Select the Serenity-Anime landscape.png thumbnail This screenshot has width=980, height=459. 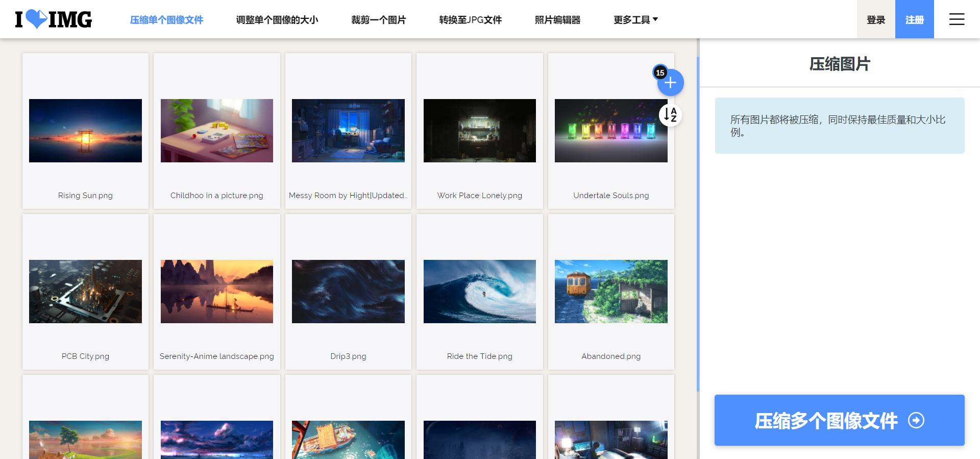click(x=217, y=292)
